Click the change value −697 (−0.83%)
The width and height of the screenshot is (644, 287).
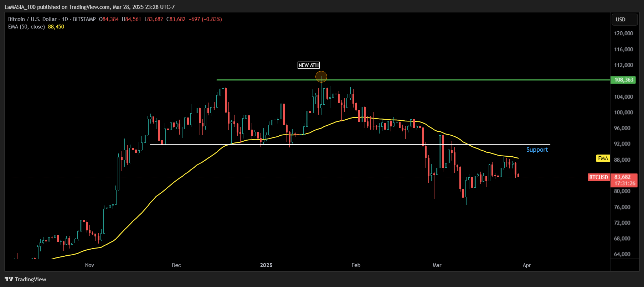click(x=205, y=19)
